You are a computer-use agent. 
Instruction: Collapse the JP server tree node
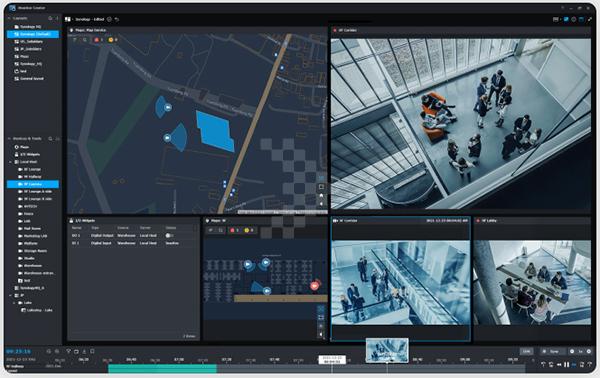pos(10,295)
